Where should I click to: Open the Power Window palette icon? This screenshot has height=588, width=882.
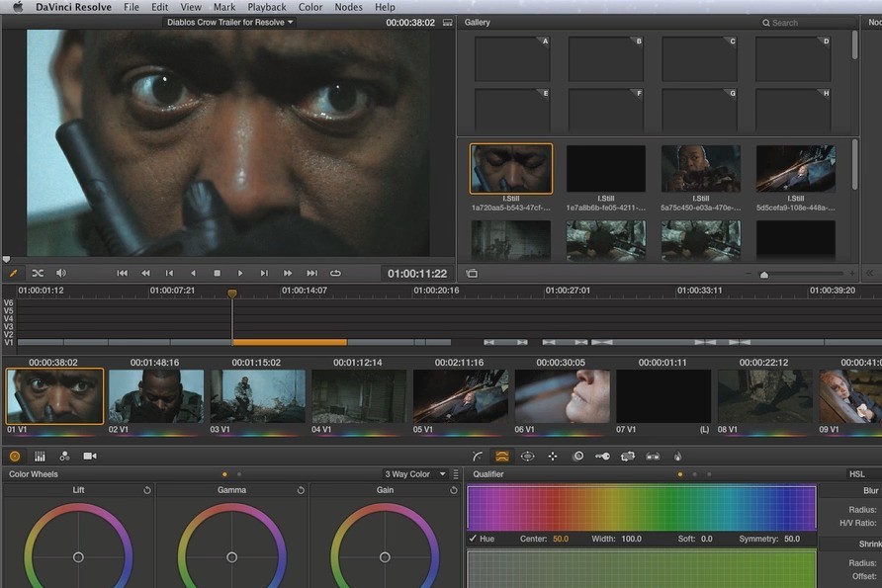[528, 457]
